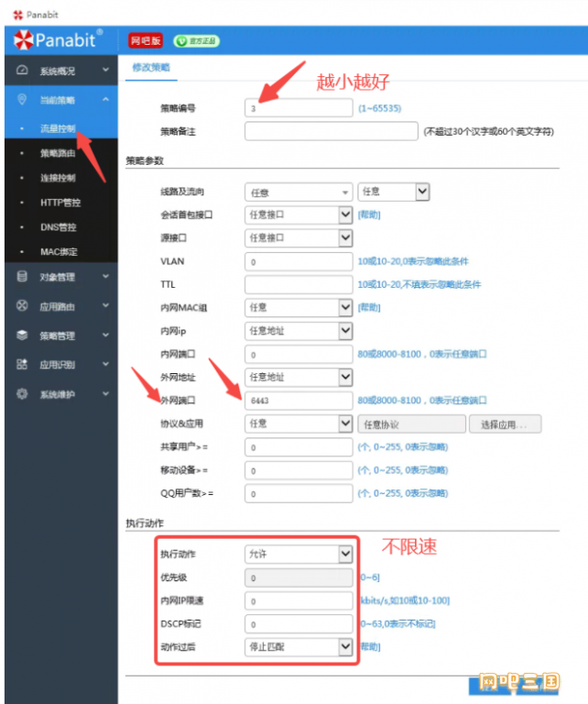
Task: Click the 策略管理 layers icon
Action: tap(22, 335)
